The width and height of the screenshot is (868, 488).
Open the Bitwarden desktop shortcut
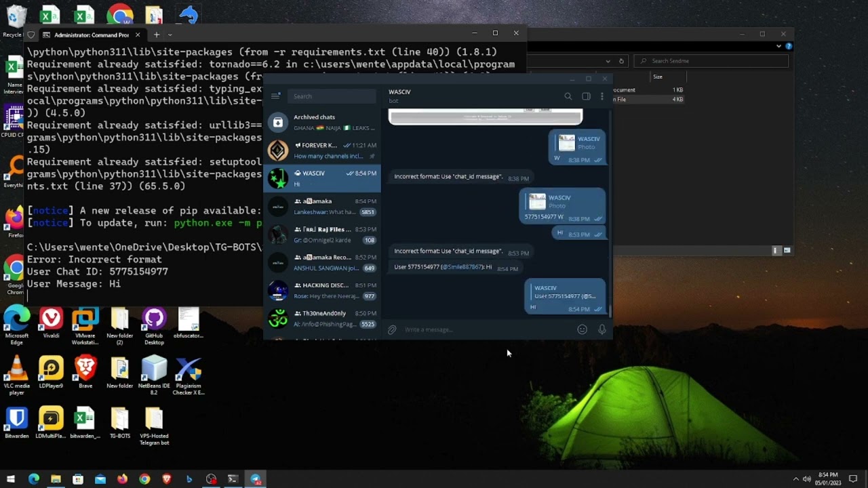[x=16, y=422]
